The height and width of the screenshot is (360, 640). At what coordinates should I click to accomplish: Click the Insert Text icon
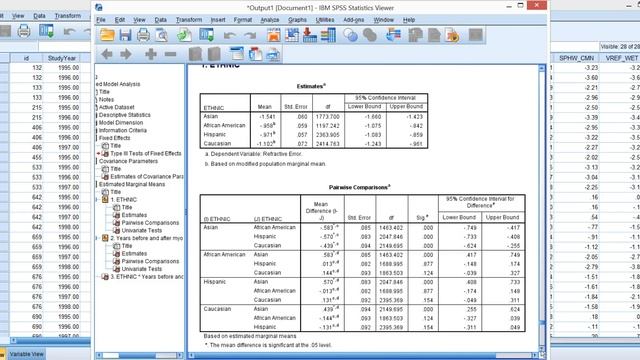click(273, 54)
